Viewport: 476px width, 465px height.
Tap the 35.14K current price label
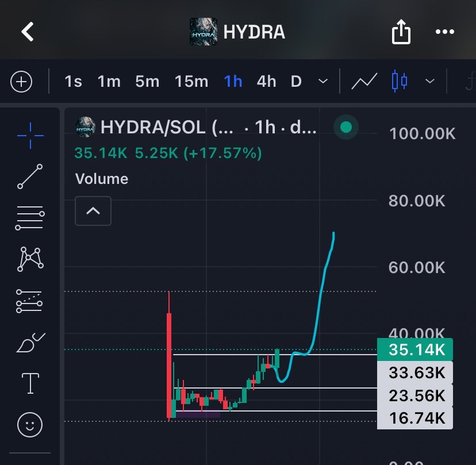tap(414, 349)
